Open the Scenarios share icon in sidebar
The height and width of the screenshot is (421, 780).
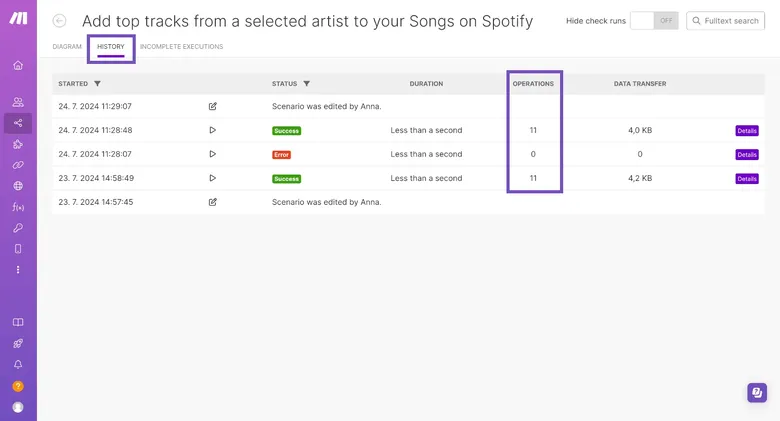(18, 123)
